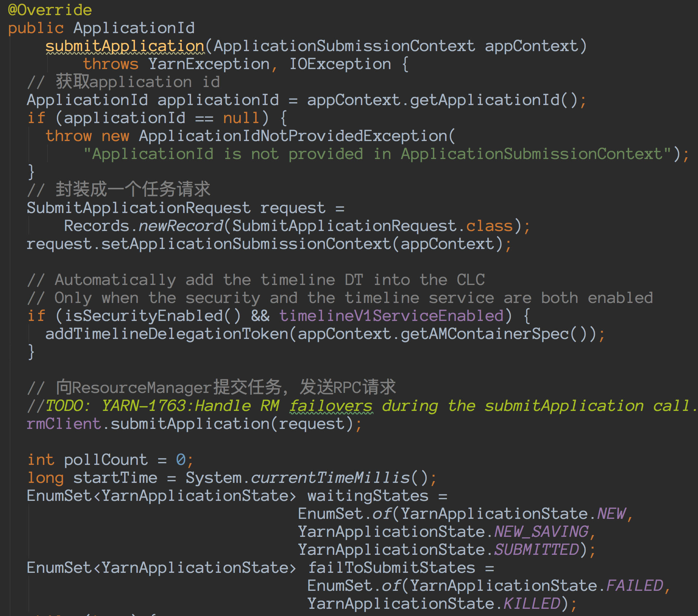This screenshot has height=616, width=698.
Task: Click the KILLED enum constant
Action: (x=531, y=604)
